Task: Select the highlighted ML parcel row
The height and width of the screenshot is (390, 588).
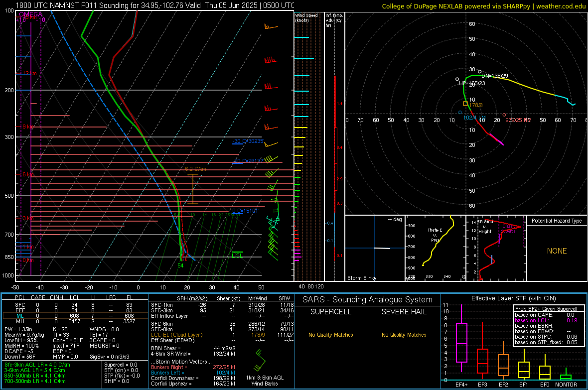Action: click(x=75, y=316)
